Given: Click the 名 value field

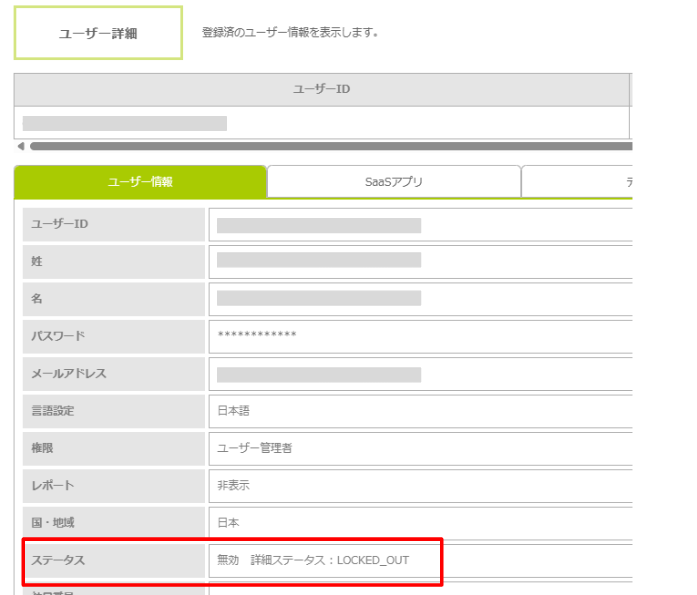Looking at the screenshot, I should [420, 298].
